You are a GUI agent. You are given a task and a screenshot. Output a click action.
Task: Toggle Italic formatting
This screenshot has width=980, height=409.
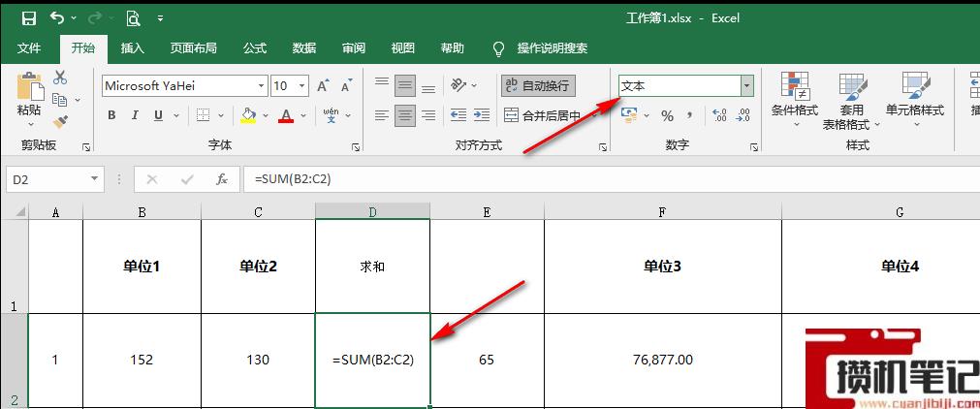click(x=135, y=115)
